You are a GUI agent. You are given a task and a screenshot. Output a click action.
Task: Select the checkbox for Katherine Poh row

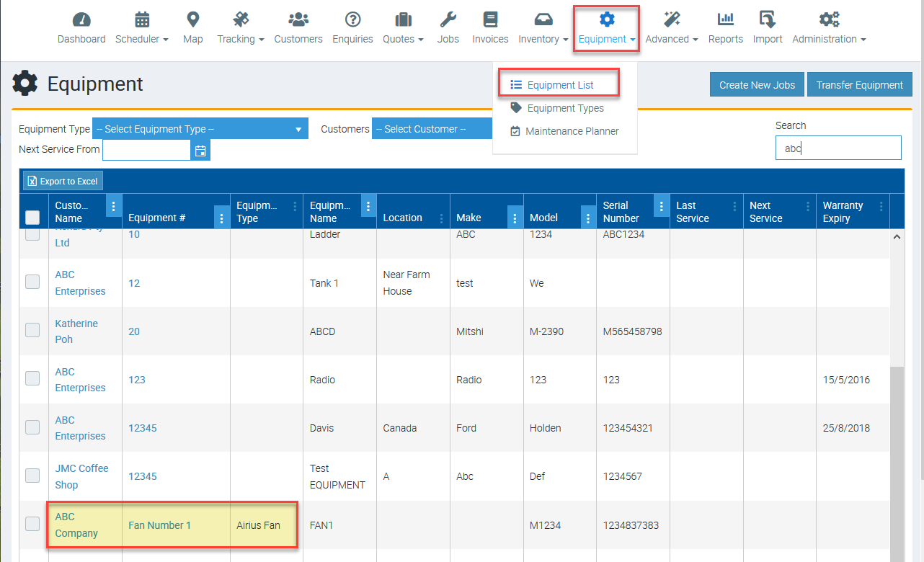[x=32, y=331]
